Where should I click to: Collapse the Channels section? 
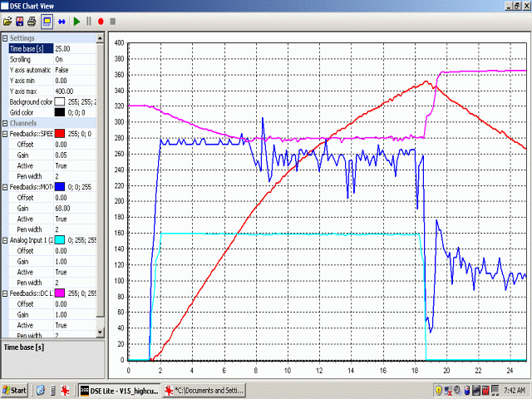(5, 122)
